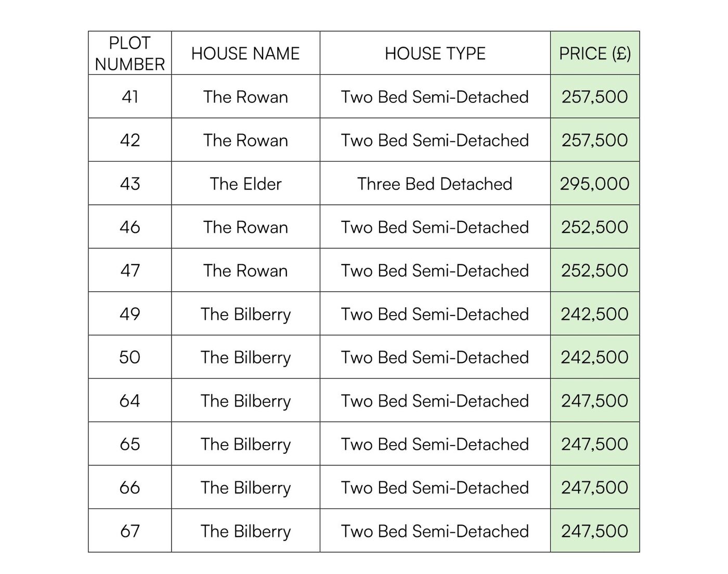Viewport: 728px width, 574px height.
Task: Select the PRICE (£) header cell
Action: (x=595, y=53)
